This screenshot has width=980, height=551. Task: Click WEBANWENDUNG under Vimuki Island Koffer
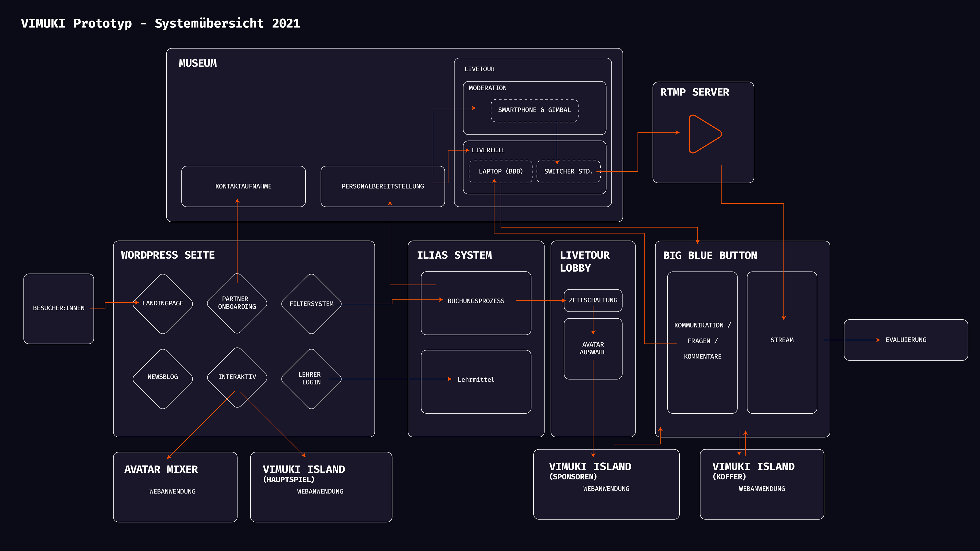[x=762, y=489]
